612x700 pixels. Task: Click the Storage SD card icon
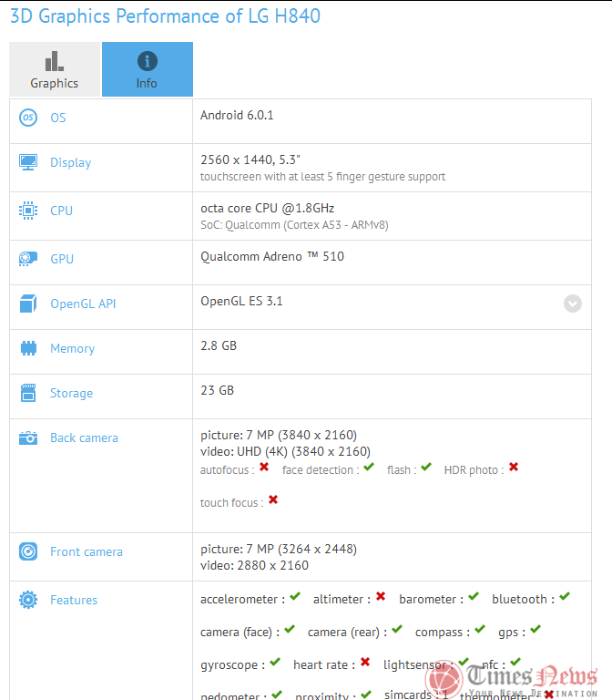(x=28, y=393)
